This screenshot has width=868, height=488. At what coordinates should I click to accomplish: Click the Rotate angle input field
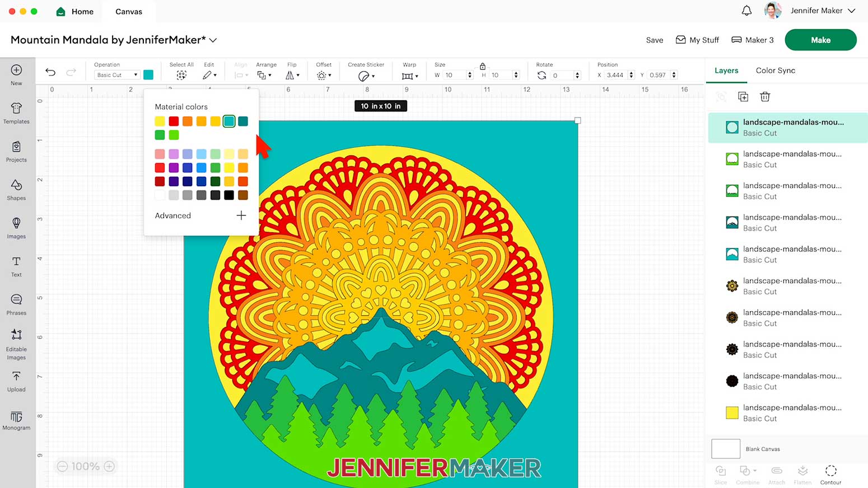tap(563, 75)
